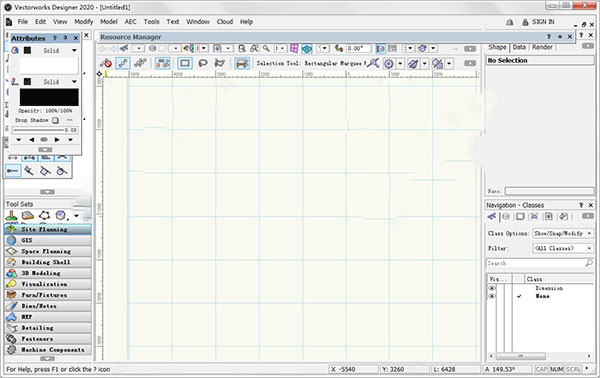Open the pen style Solid dropdown
Screen dimensions: 600x378
74,82
